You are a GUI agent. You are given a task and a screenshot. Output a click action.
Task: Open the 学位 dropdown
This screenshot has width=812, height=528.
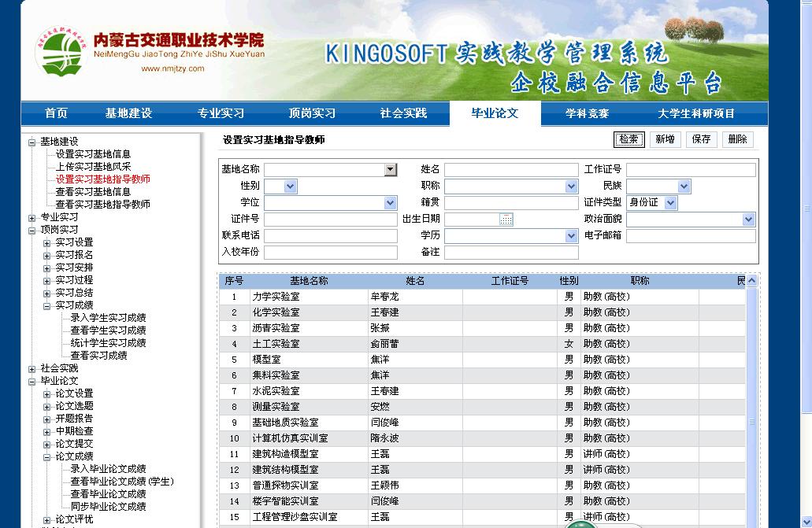391,203
